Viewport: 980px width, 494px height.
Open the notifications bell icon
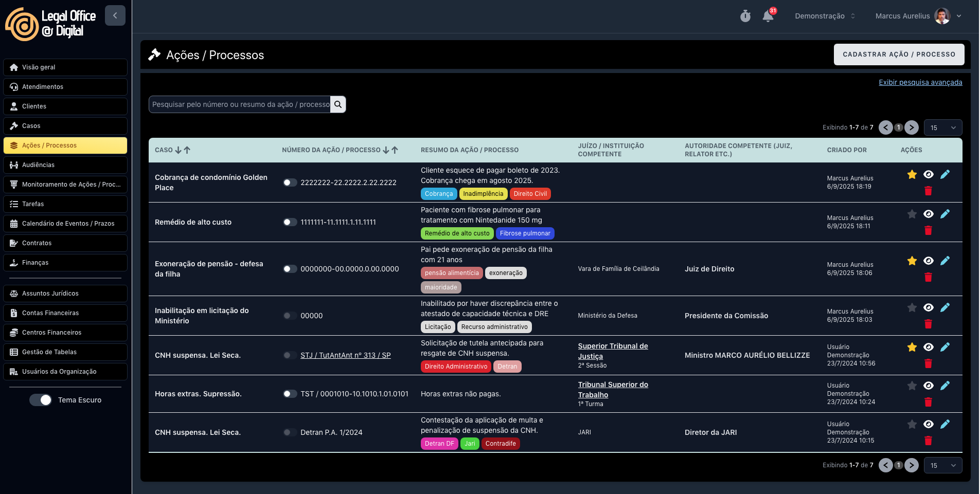(768, 16)
